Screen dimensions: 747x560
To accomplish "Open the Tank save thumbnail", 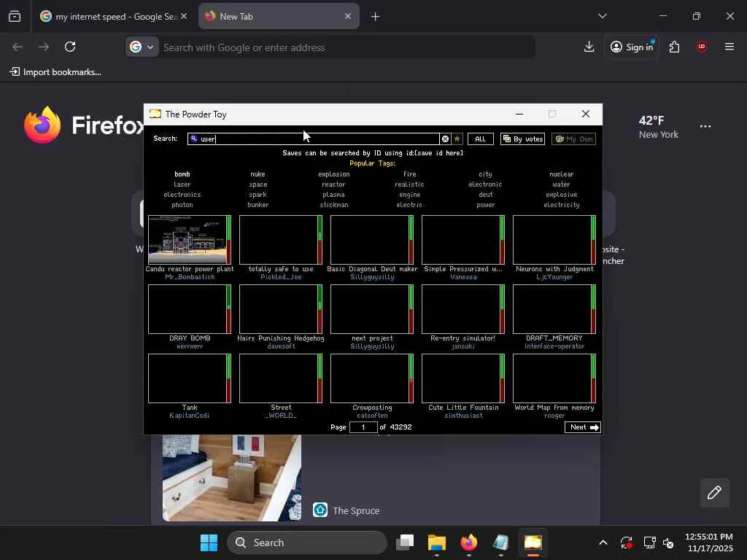I will (x=190, y=378).
